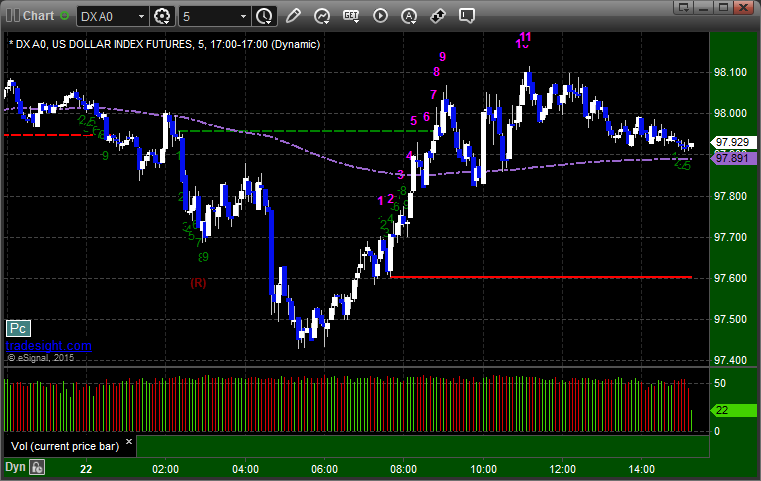The image size is (761, 481).
Task: Toggle the green window link circle
Action: pyautogui.click(x=64, y=16)
